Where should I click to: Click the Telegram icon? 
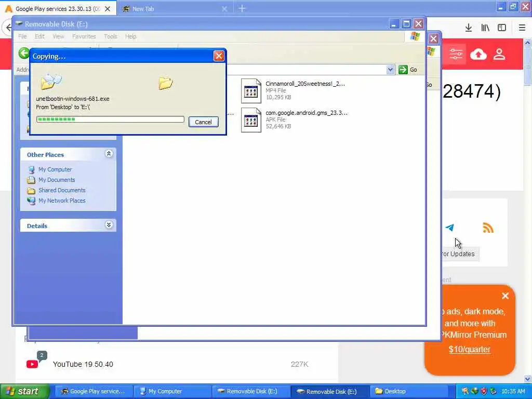pyautogui.click(x=449, y=228)
